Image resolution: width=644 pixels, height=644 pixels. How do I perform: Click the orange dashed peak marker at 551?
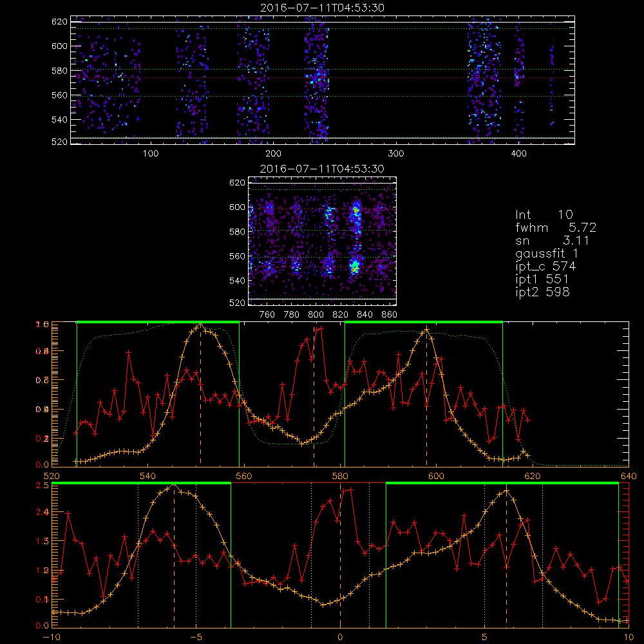tap(200, 394)
